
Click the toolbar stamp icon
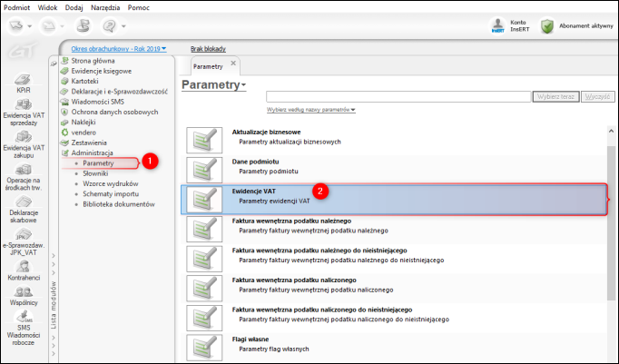coord(83,26)
